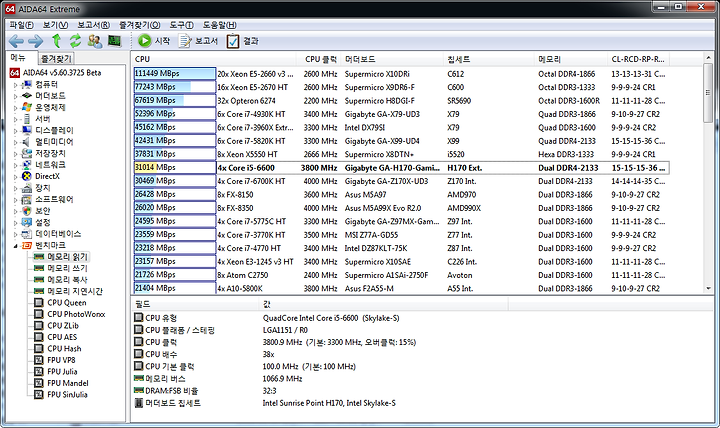
Task: Expand the 저장장치 tree node
Action: point(16,153)
